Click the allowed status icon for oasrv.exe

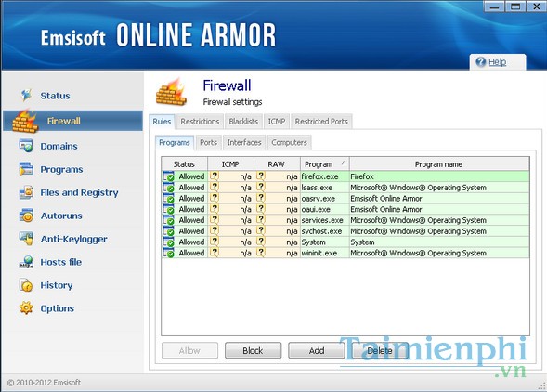pyautogui.click(x=168, y=198)
